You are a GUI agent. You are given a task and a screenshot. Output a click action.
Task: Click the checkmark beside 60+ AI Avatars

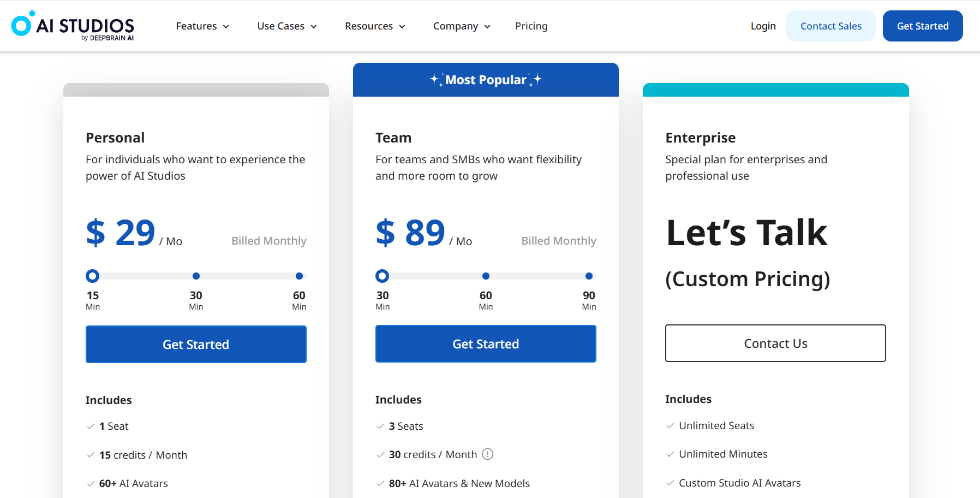pos(91,484)
